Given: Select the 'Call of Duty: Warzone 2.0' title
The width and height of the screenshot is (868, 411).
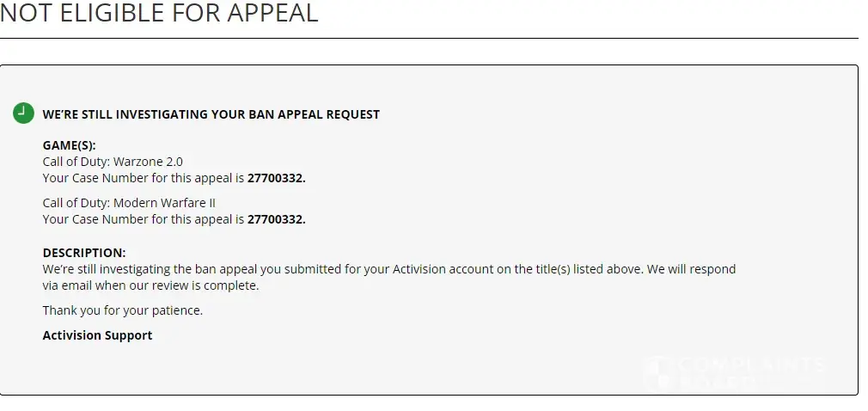Looking at the screenshot, I should (113, 162).
